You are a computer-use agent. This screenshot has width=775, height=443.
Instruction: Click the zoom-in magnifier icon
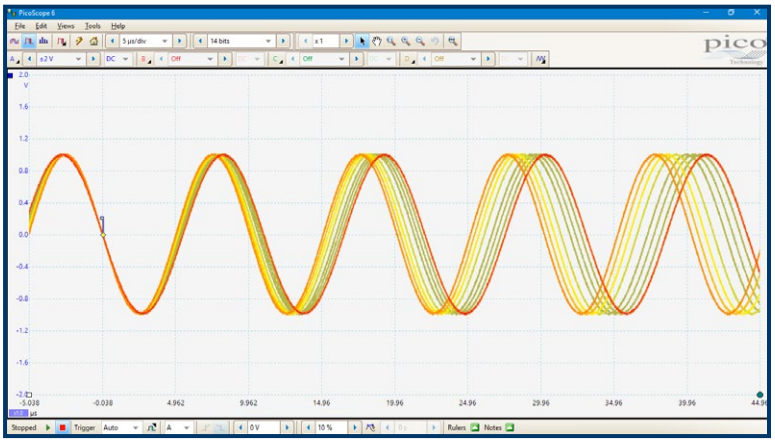coord(406,41)
